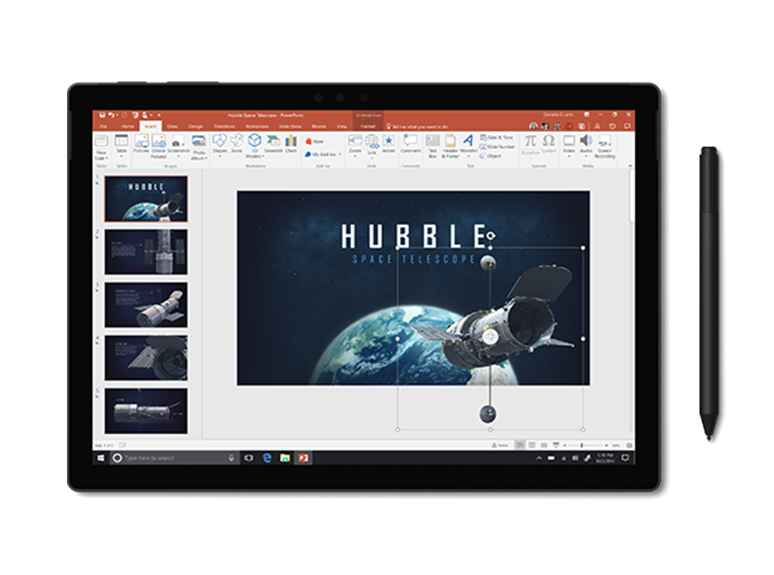The image size is (774, 575).
Task: Click the Tell me search box
Action: (x=418, y=127)
